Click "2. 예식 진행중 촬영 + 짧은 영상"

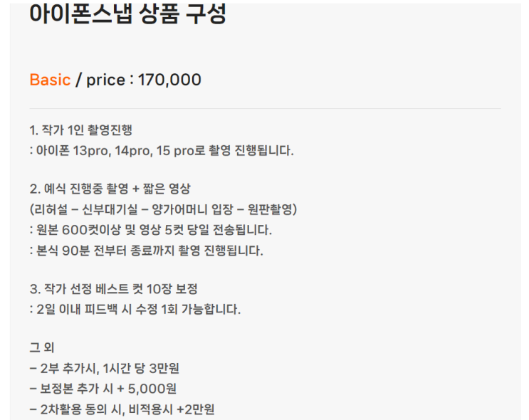click(x=110, y=189)
